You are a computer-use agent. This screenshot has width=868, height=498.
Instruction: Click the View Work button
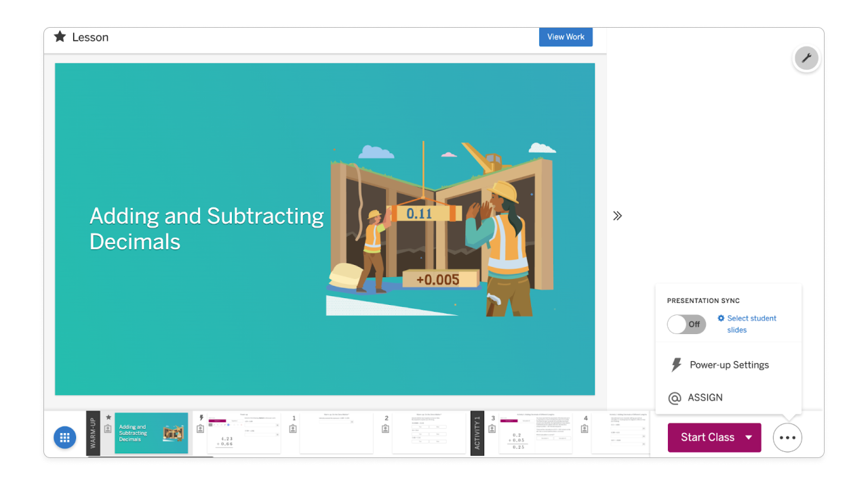(x=566, y=37)
